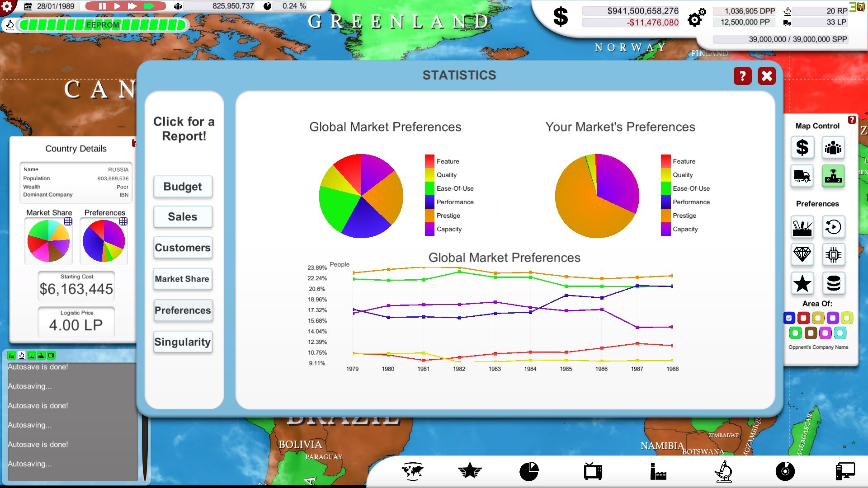Show the wealth map with the dollar icon

[802, 148]
